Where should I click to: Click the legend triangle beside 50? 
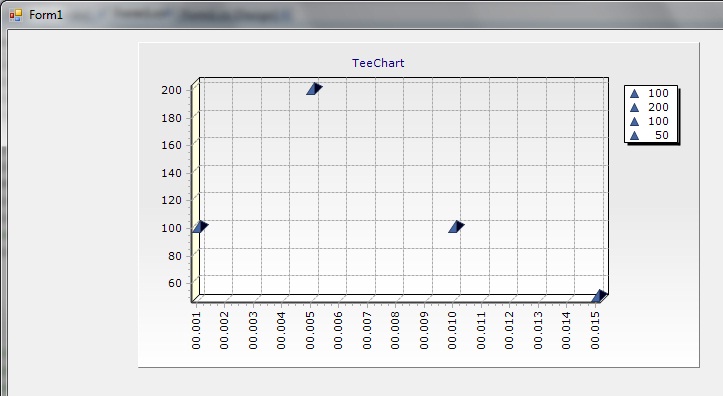click(634, 136)
